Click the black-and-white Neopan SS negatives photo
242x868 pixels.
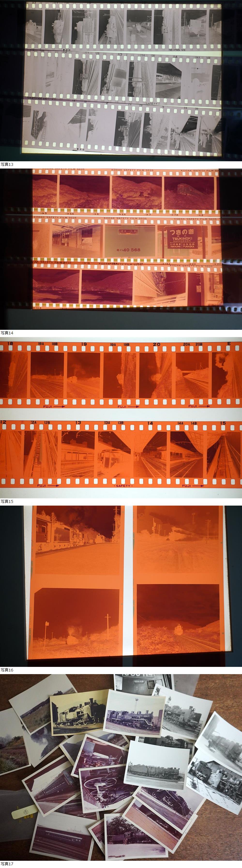(121, 79)
